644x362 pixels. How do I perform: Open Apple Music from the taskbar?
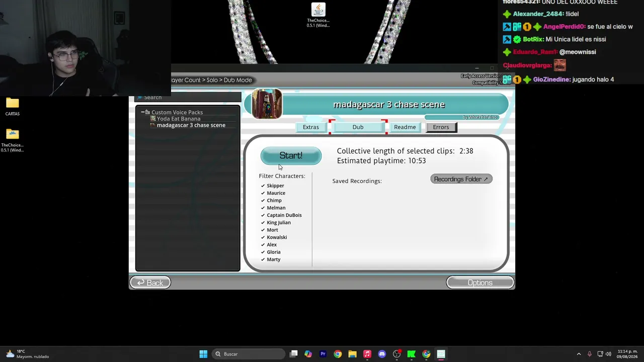click(367, 354)
